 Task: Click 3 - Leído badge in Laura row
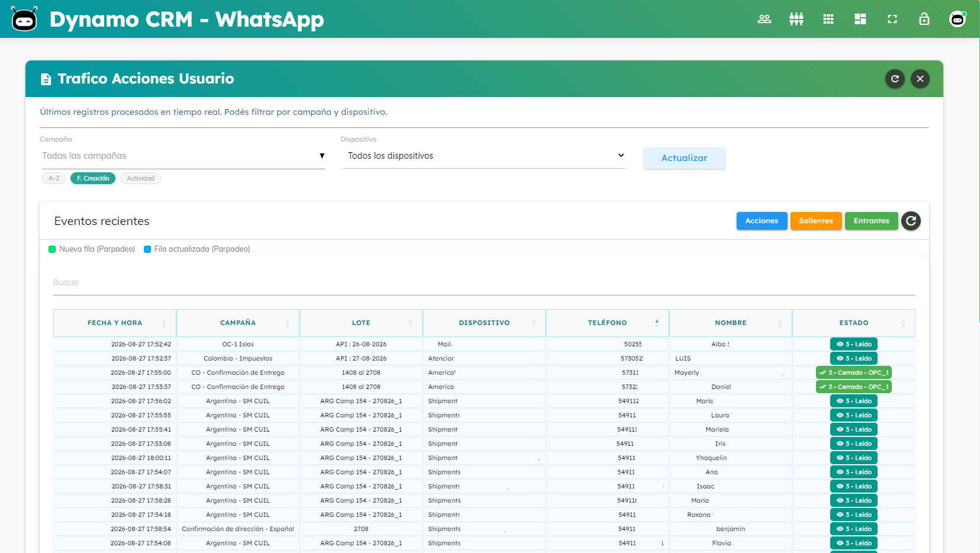(x=854, y=415)
